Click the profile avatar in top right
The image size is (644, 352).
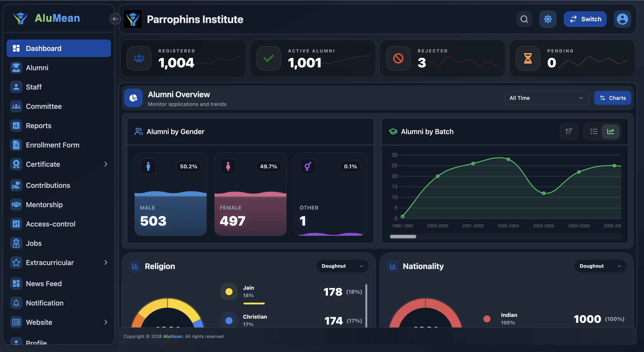pyautogui.click(x=622, y=19)
